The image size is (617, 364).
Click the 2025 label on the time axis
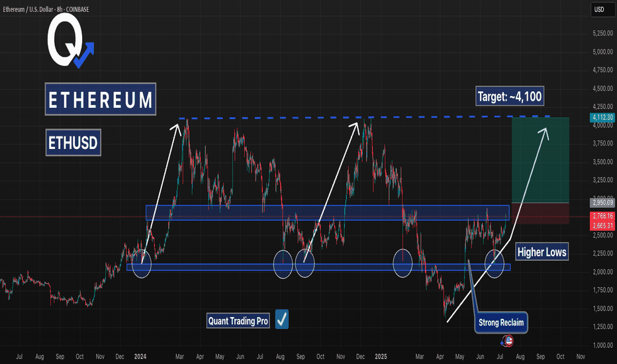pyautogui.click(x=381, y=357)
